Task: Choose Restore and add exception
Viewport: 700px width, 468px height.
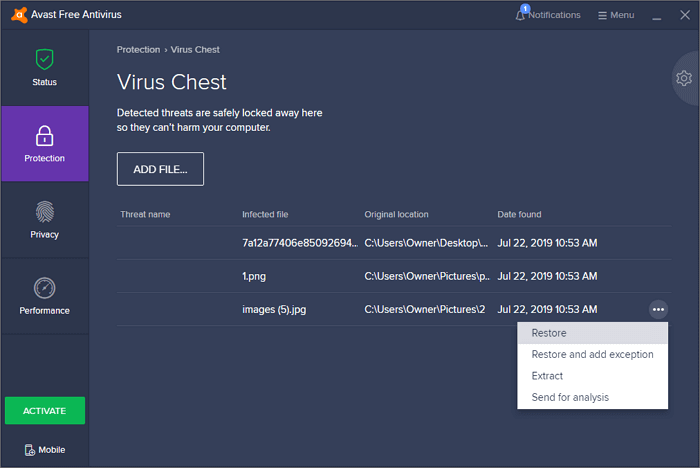Action: [592, 355]
